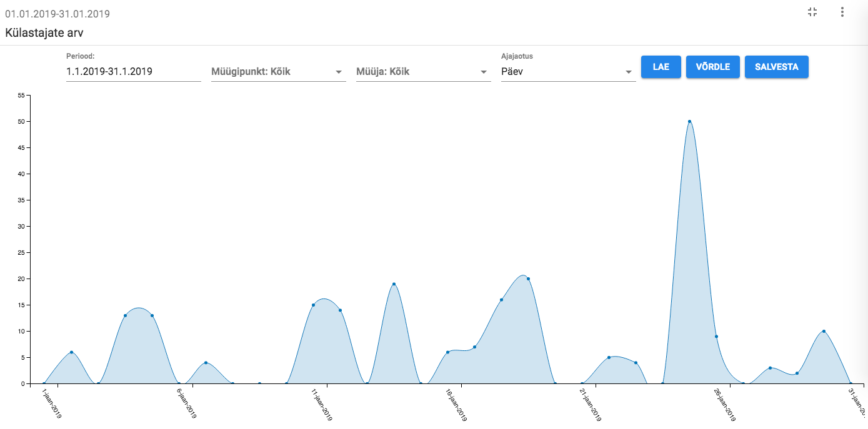Open the Müügipunkt: Kõik dropdown
This screenshot has height=429, width=868.
(278, 72)
